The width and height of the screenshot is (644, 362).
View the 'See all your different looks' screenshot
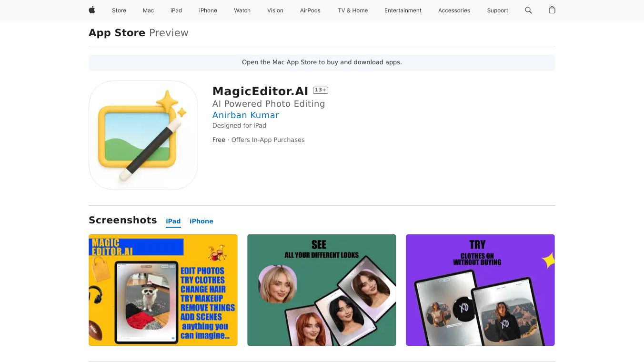tap(322, 290)
